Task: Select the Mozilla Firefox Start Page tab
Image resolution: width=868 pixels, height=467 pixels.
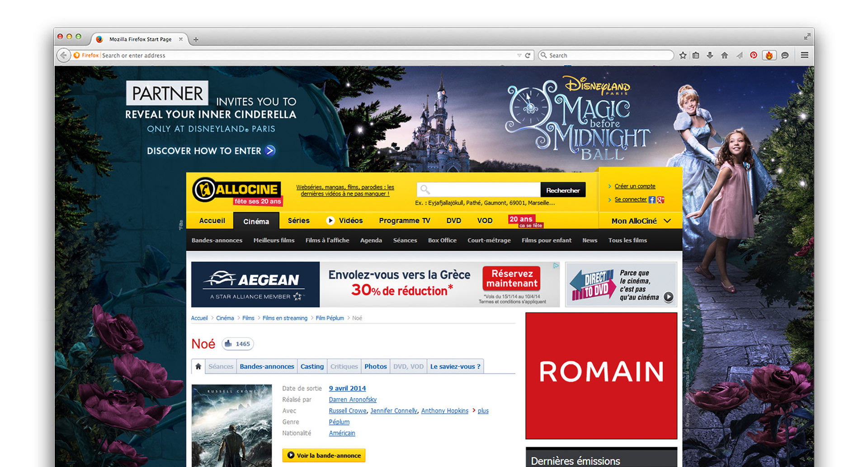Action: click(x=140, y=39)
